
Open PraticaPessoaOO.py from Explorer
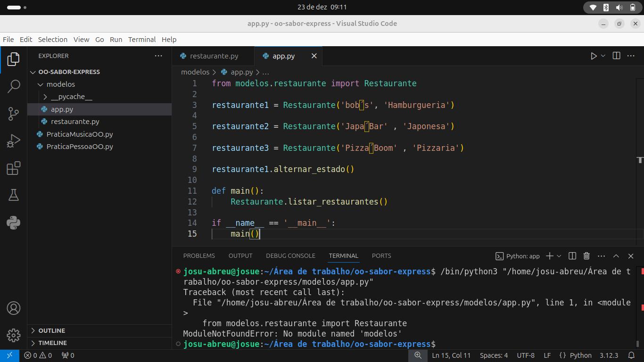(x=99, y=147)
